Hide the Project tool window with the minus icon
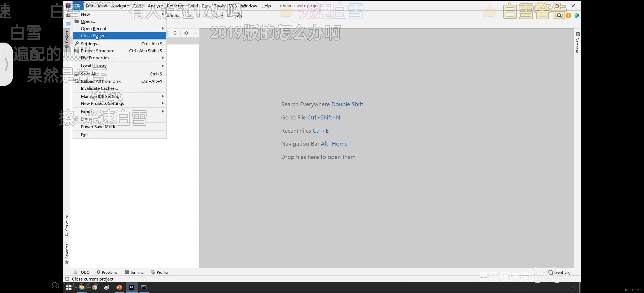 [195, 33]
